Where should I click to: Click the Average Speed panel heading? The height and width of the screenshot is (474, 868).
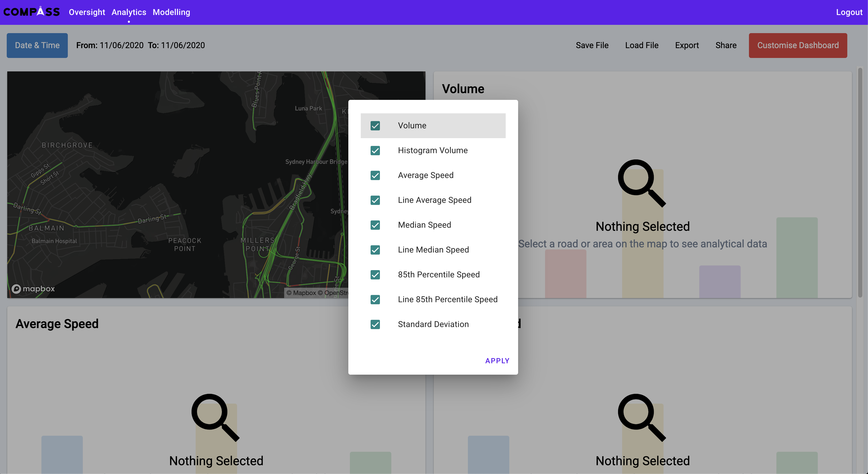[x=57, y=324]
